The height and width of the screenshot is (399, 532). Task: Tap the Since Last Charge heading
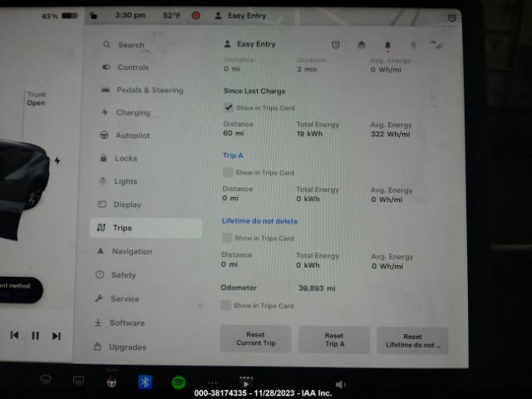(254, 91)
